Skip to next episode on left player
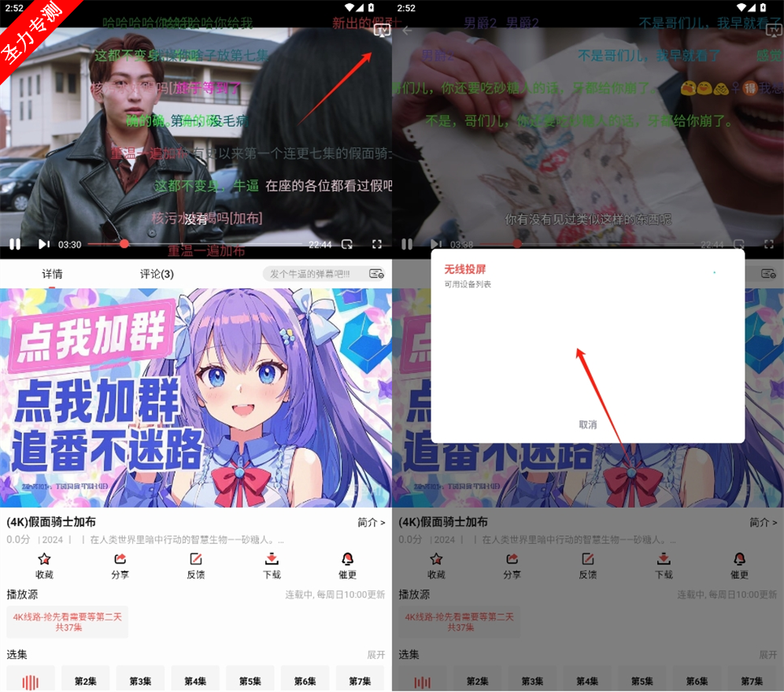The image size is (784, 692). click(x=44, y=244)
